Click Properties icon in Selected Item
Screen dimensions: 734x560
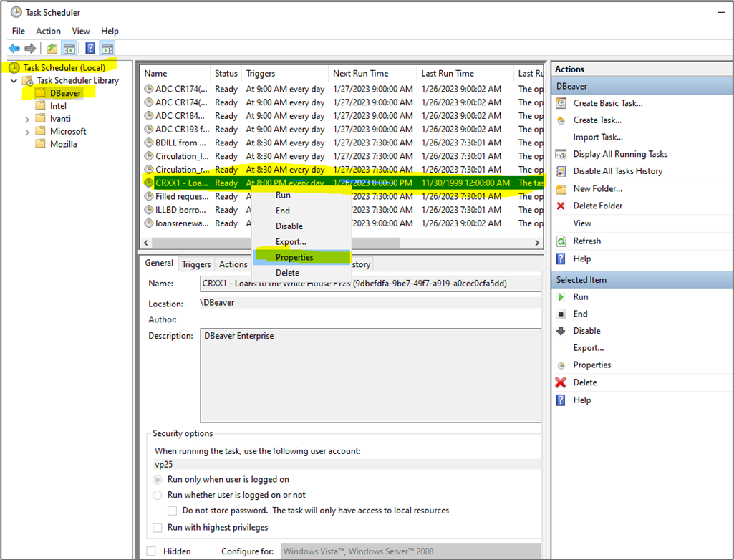[561, 365]
